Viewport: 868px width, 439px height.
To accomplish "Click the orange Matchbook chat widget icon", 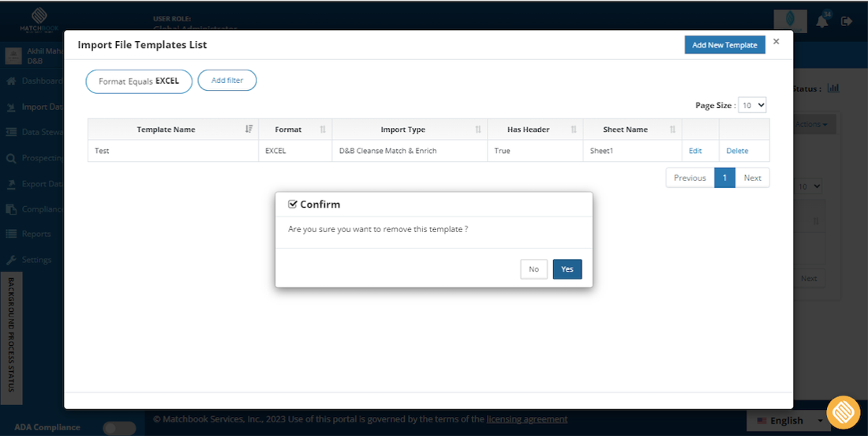I will click(x=843, y=412).
